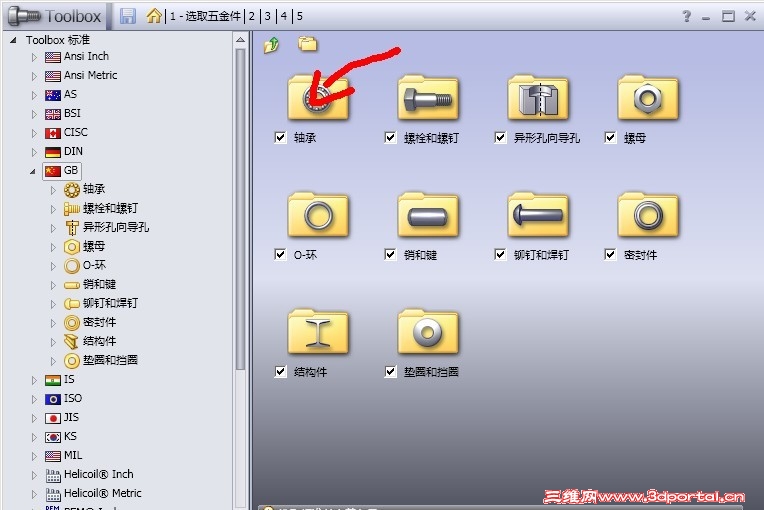Uncheck the O-环 checkbox
Screen dimensions: 764x510
(x=280, y=254)
